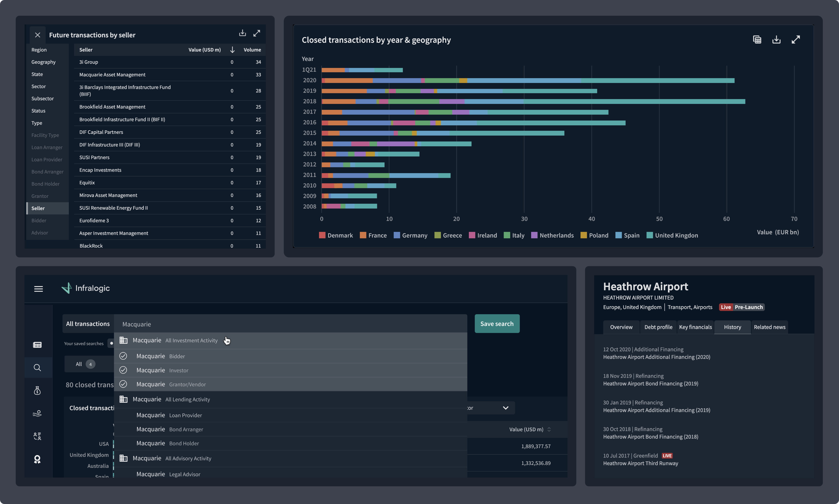Download the Closed transactions chart
The image size is (839, 504).
(776, 40)
